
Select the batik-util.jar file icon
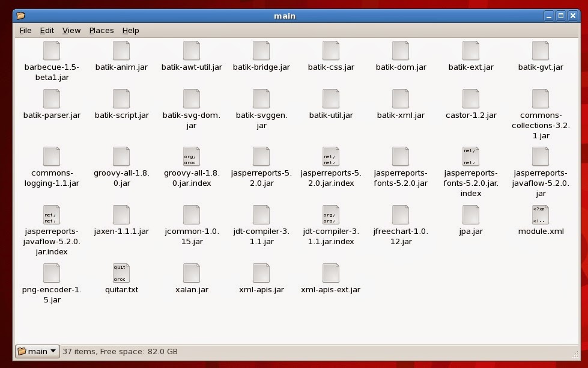(x=331, y=99)
